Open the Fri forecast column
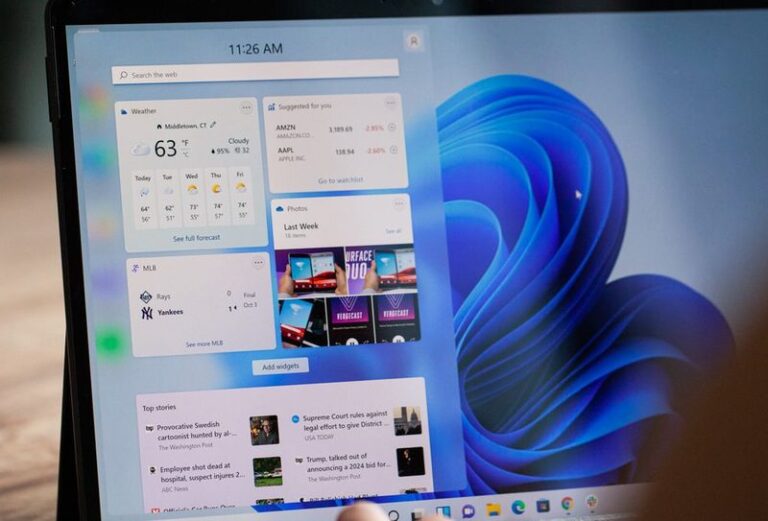Image resolution: width=768 pixels, height=521 pixels. click(241, 194)
